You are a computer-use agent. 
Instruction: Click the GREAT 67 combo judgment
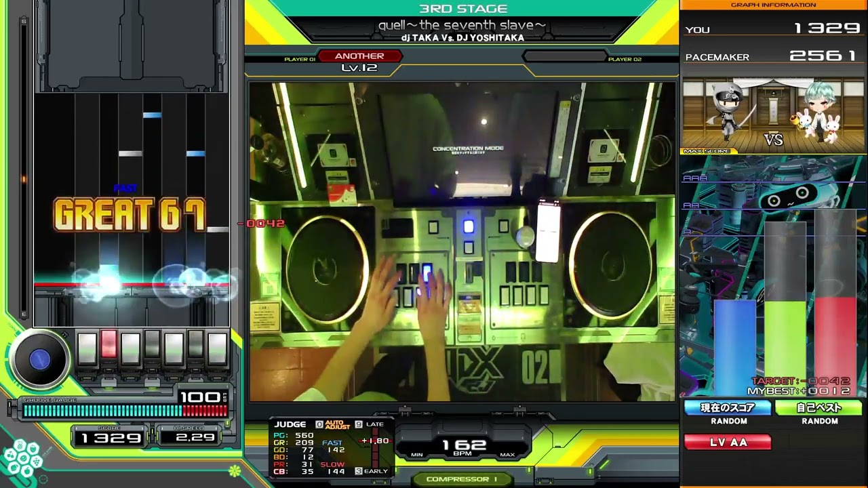pos(130,216)
